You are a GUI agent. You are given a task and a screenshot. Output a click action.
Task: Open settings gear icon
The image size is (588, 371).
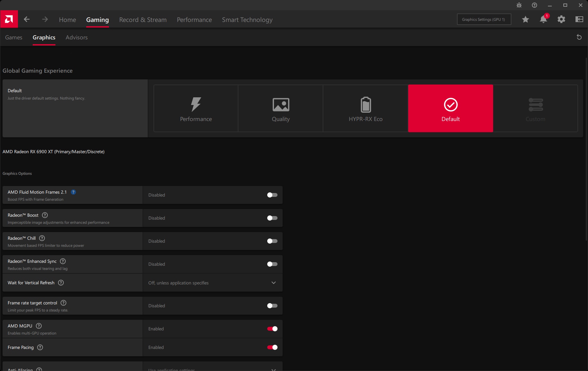[x=561, y=20]
